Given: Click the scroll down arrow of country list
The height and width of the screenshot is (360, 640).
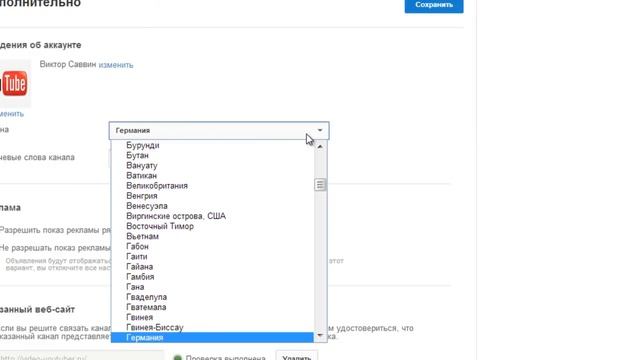Looking at the screenshot, I should pos(320,336).
